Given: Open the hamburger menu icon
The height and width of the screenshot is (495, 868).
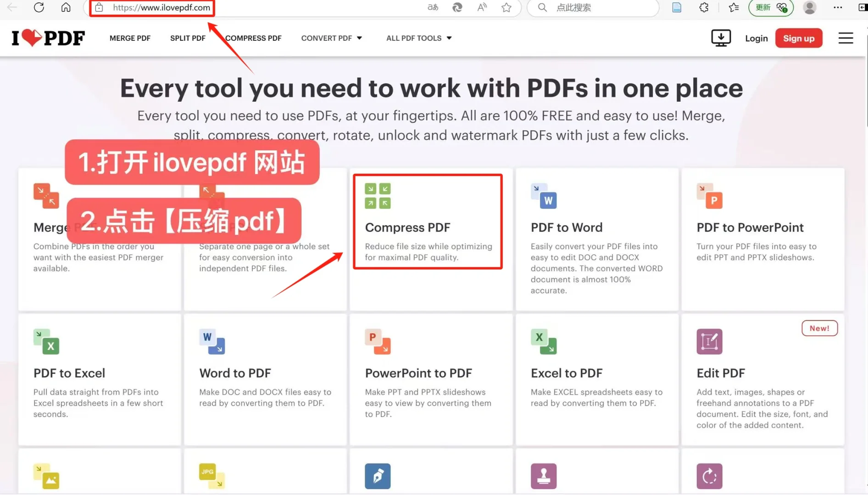Looking at the screenshot, I should (846, 38).
